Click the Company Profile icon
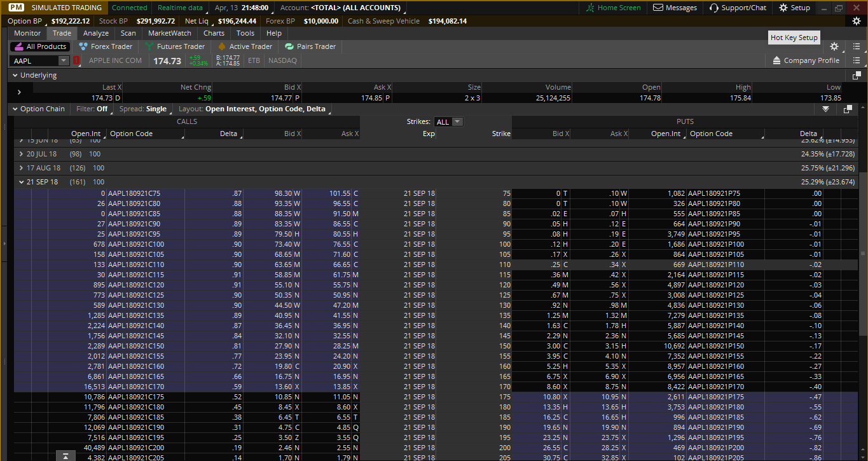The width and height of the screenshot is (868, 461). coord(776,60)
